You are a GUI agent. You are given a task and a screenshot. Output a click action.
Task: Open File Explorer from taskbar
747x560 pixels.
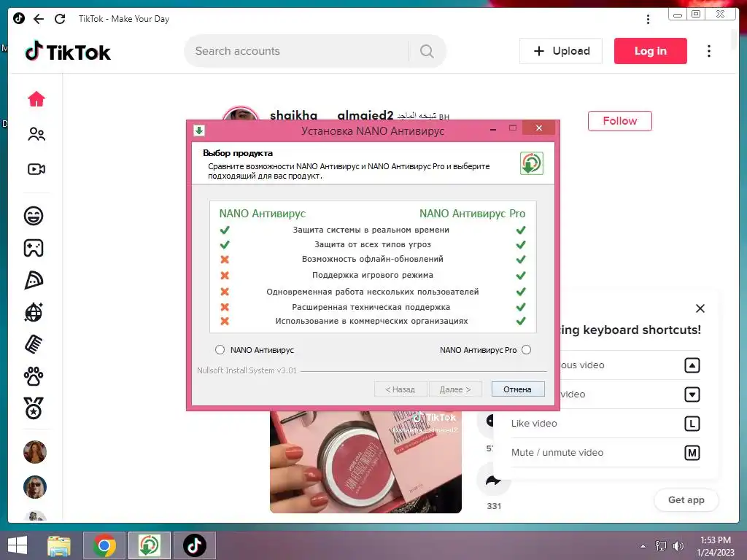pyautogui.click(x=59, y=545)
